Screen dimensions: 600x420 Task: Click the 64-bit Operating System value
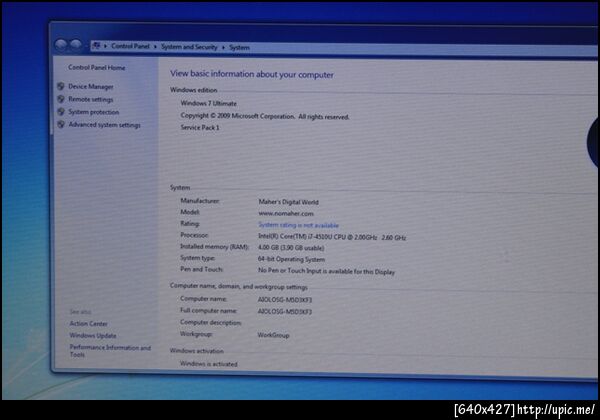tap(291, 259)
